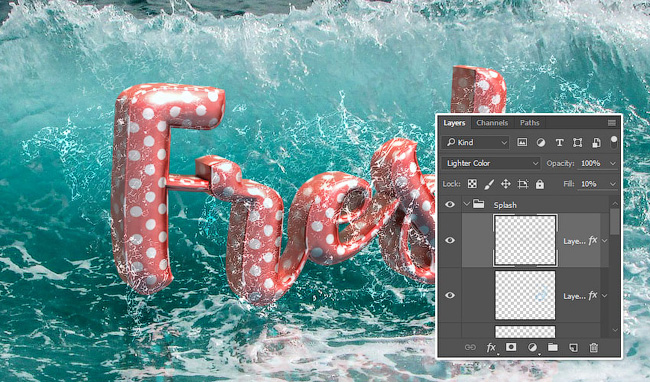Click the link layers icon
This screenshot has height=382, width=650.
[x=470, y=347]
